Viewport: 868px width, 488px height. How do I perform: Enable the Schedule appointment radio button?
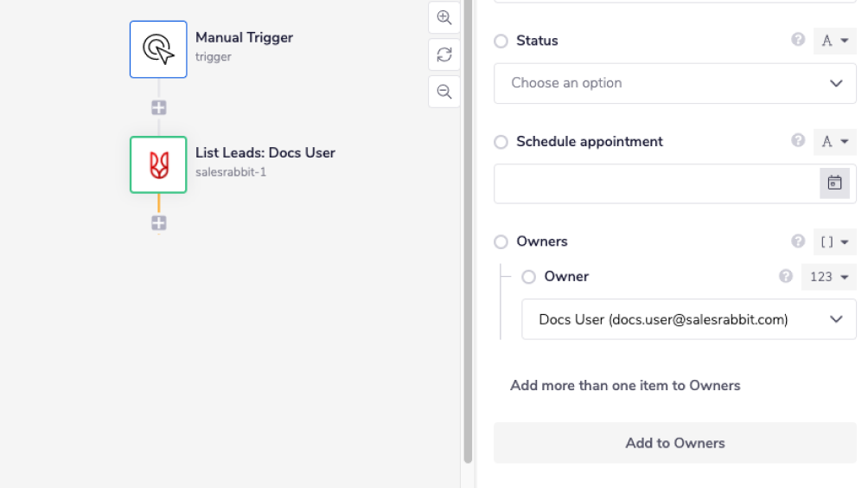coord(501,142)
